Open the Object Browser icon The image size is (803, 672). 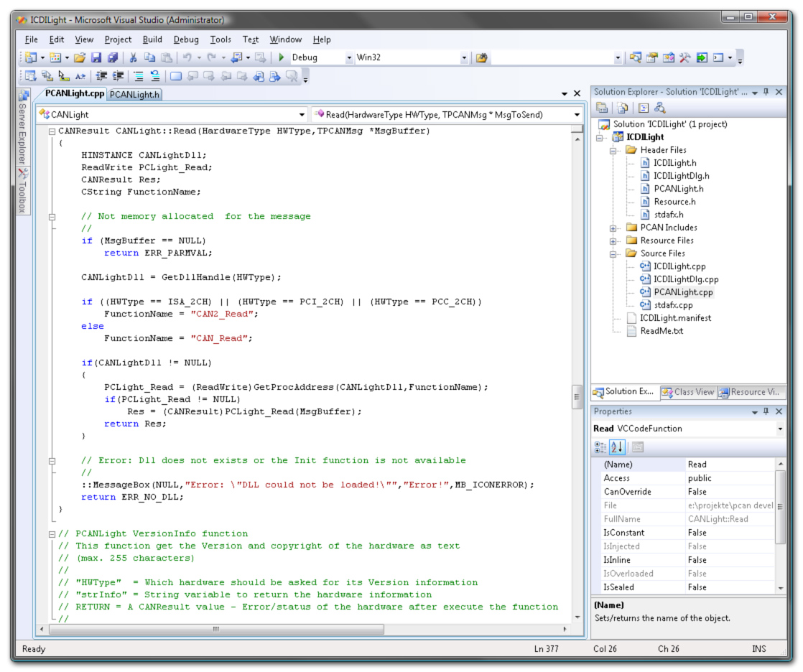(668, 57)
